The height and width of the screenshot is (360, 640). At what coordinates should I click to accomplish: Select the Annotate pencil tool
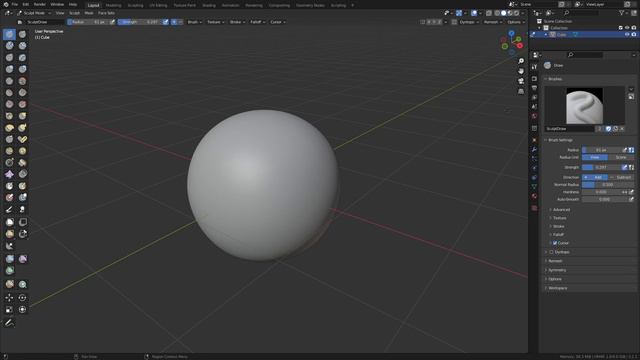coord(9,323)
